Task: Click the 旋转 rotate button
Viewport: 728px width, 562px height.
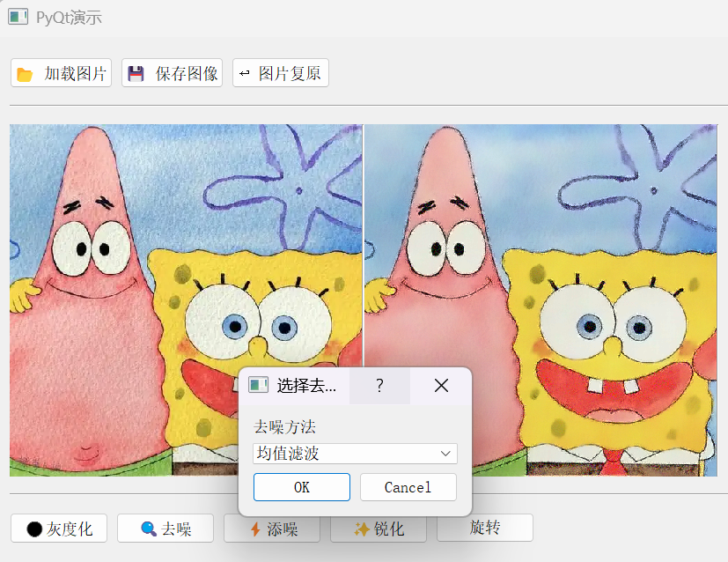Action: coord(485,529)
